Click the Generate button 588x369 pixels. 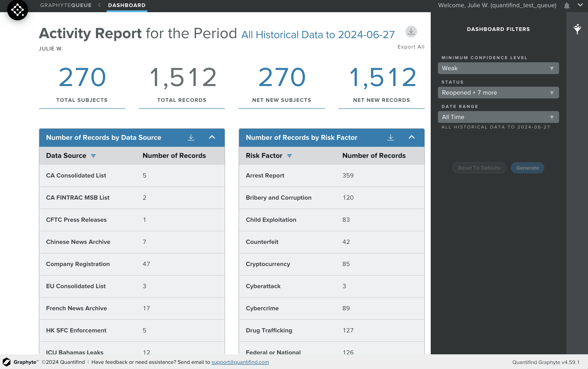tap(527, 168)
